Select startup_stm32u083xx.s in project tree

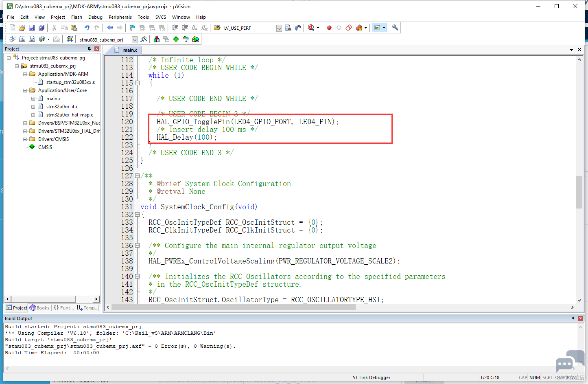[x=70, y=82]
